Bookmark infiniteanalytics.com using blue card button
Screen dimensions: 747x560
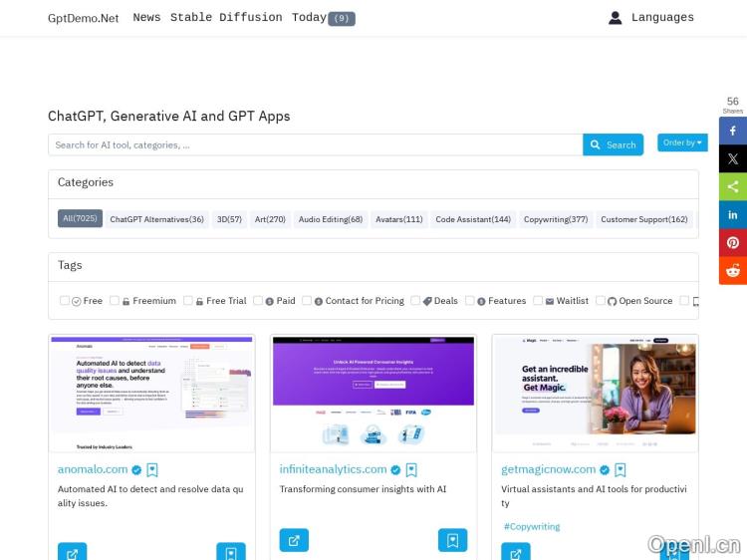pyautogui.click(x=452, y=540)
